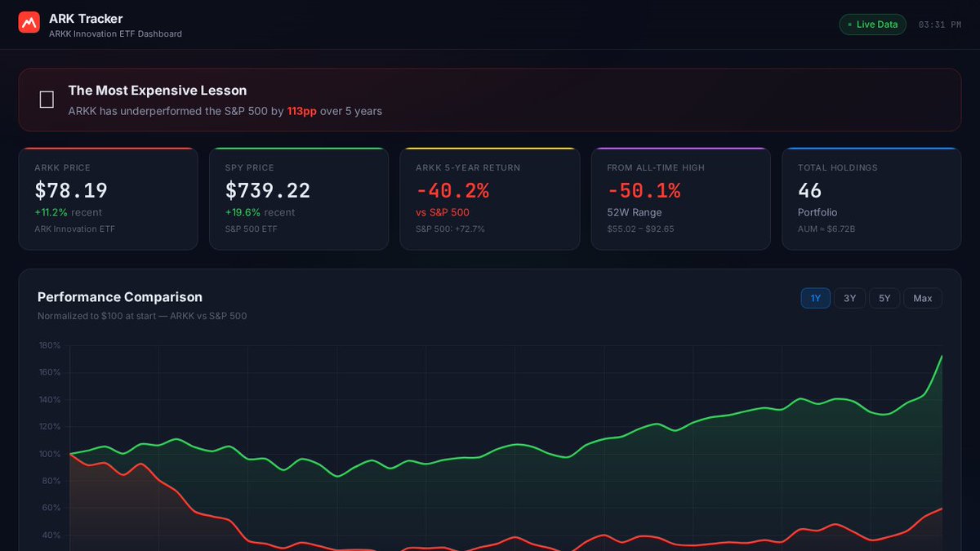Screen dimensions: 980x551
Task: Click the 03:31 PM clock text
Action: 940,24
